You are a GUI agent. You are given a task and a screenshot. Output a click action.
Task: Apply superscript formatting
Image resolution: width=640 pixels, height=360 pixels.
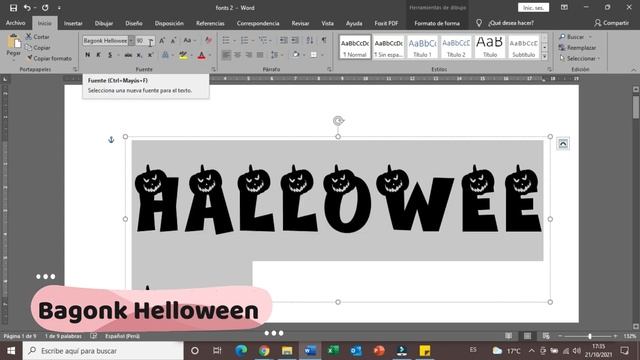[x=150, y=55]
